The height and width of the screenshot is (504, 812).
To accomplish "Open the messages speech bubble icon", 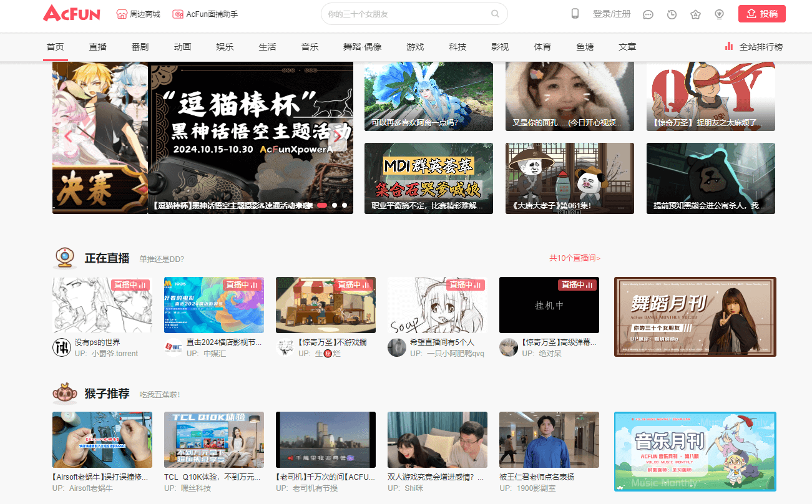I will click(x=648, y=14).
